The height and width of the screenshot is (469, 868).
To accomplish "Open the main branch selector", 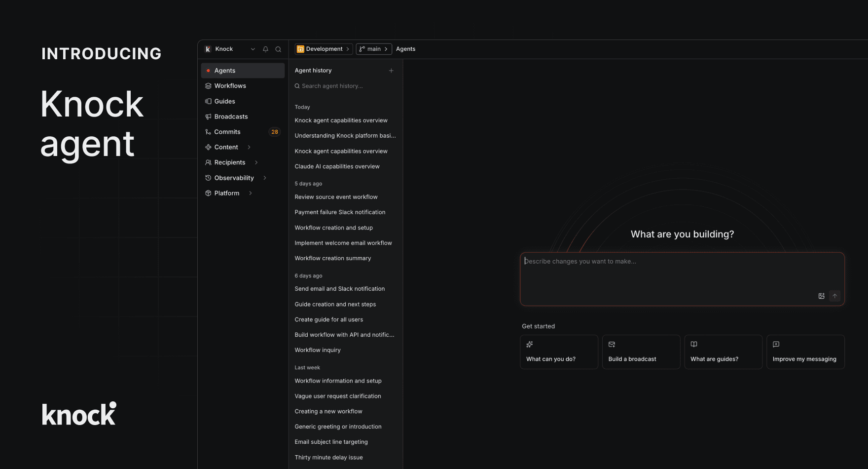I will 373,49.
